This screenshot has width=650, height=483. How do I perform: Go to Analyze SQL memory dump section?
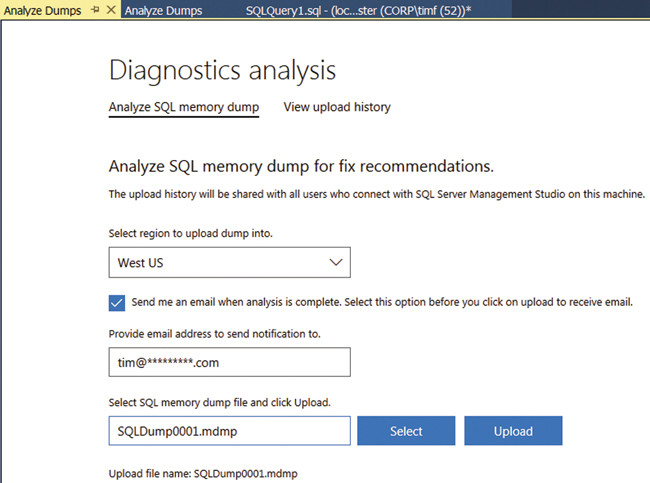tap(183, 107)
